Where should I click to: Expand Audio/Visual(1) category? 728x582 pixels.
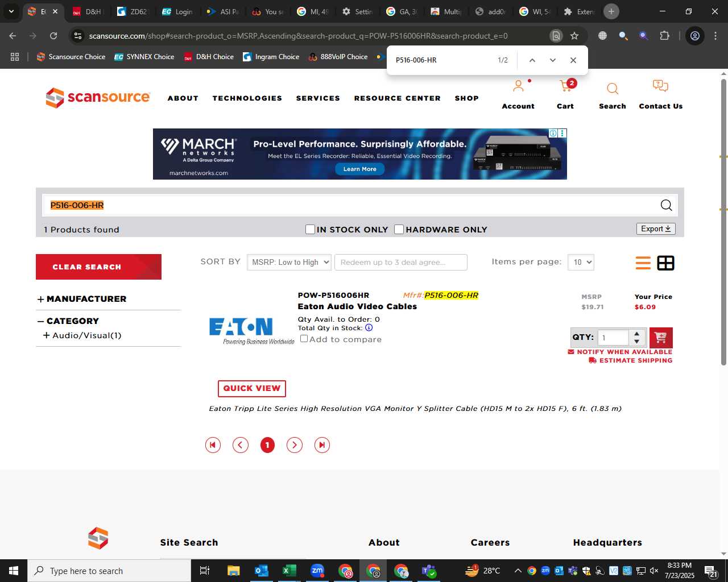tap(82, 335)
